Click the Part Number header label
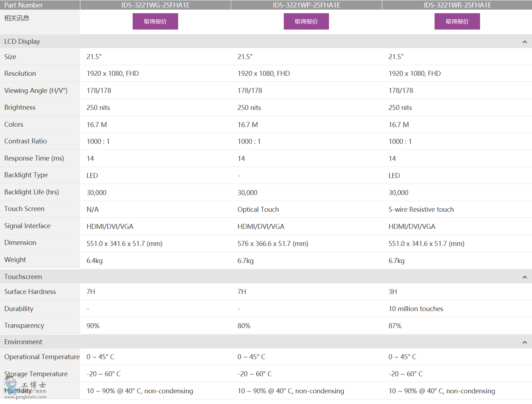Screen dimensions: 532x404 (x=23, y=5)
